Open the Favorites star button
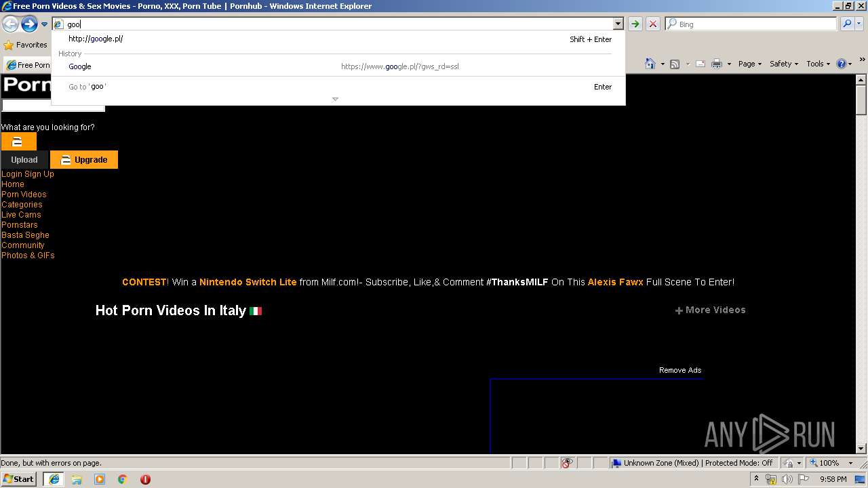 point(25,45)
